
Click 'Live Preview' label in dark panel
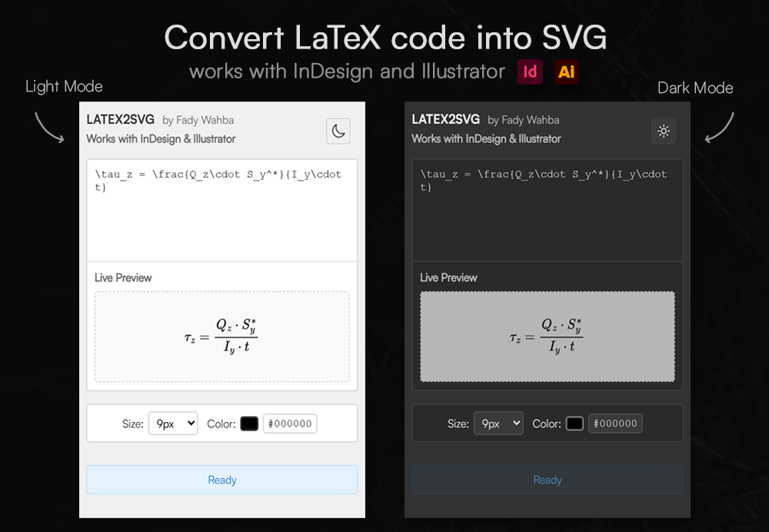pyautogui.click(x=448, y=278)
